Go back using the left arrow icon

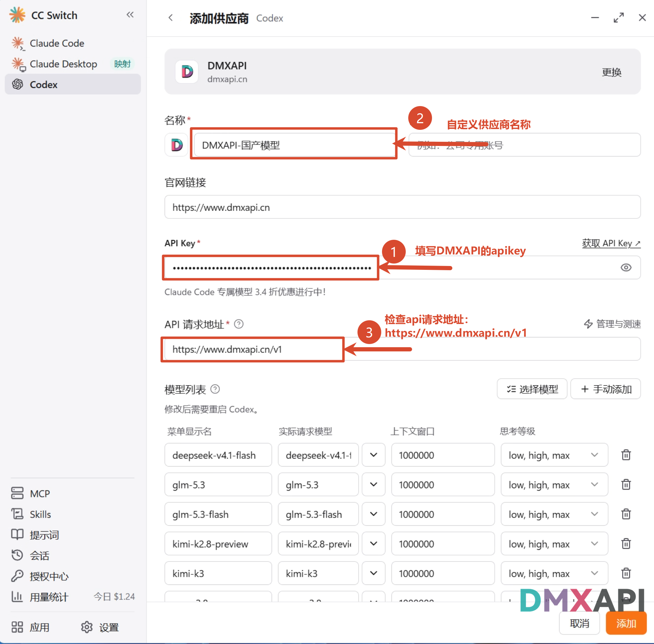pos(171,18)
